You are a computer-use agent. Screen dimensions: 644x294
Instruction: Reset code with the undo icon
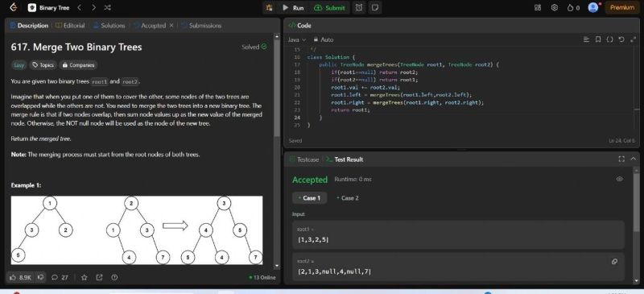point(621,39)
